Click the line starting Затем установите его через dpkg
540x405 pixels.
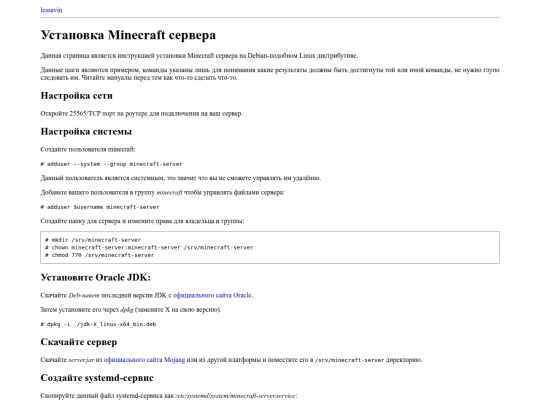(x=131, y=310)
